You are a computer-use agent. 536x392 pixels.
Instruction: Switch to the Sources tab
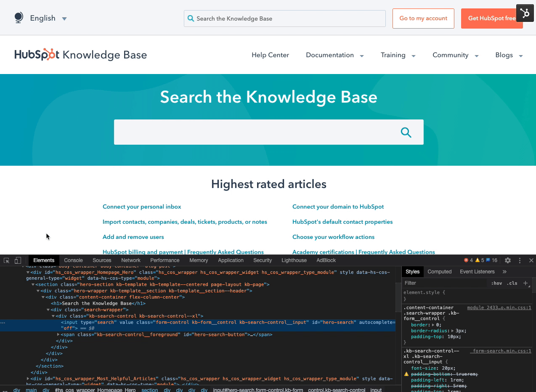pos(102,260)
